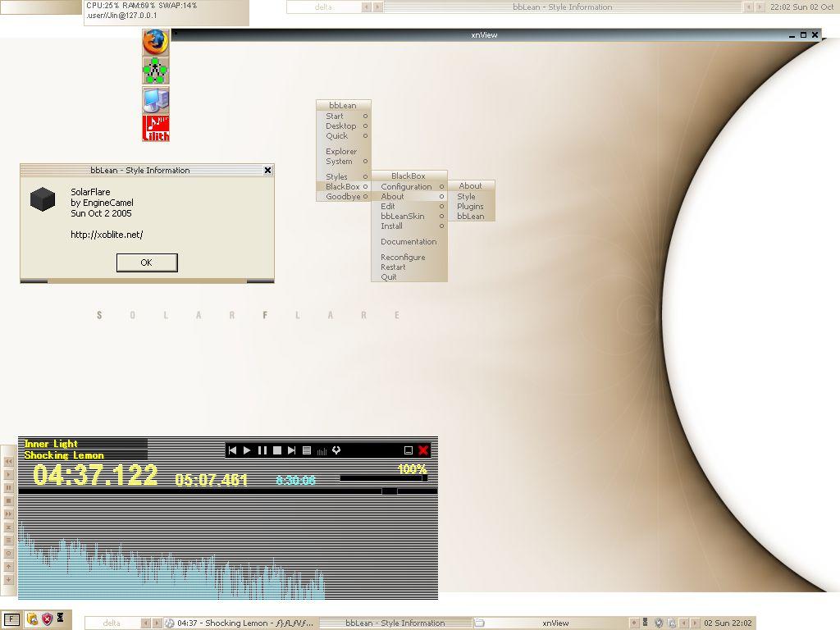The width and height of the screenshot is (840, 630).
Task: Launch the Firefox shortcut icon
Action: click(155, 43)
